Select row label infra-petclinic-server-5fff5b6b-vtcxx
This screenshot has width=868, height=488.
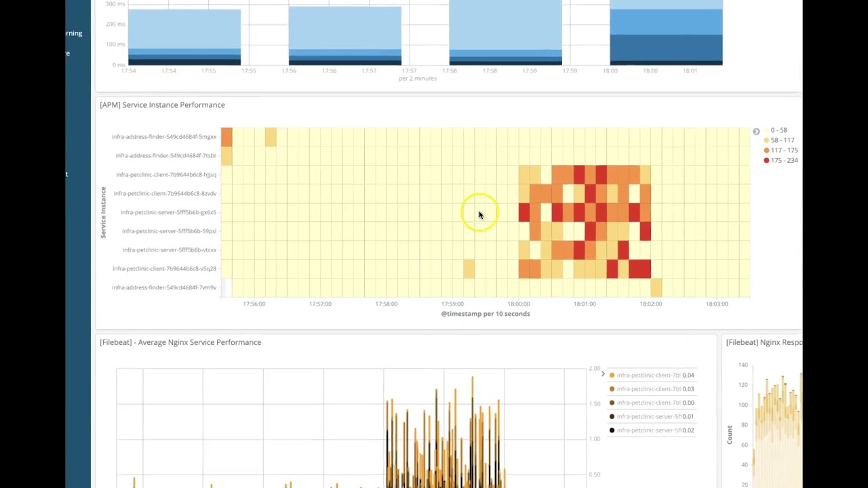pyautogui.click(x=169, y=250)
